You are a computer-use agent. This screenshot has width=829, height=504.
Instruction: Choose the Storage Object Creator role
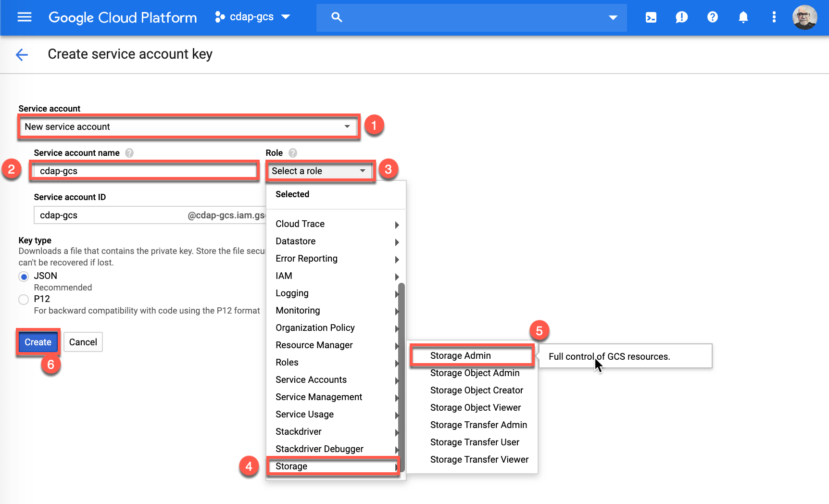tap(473, 391)
